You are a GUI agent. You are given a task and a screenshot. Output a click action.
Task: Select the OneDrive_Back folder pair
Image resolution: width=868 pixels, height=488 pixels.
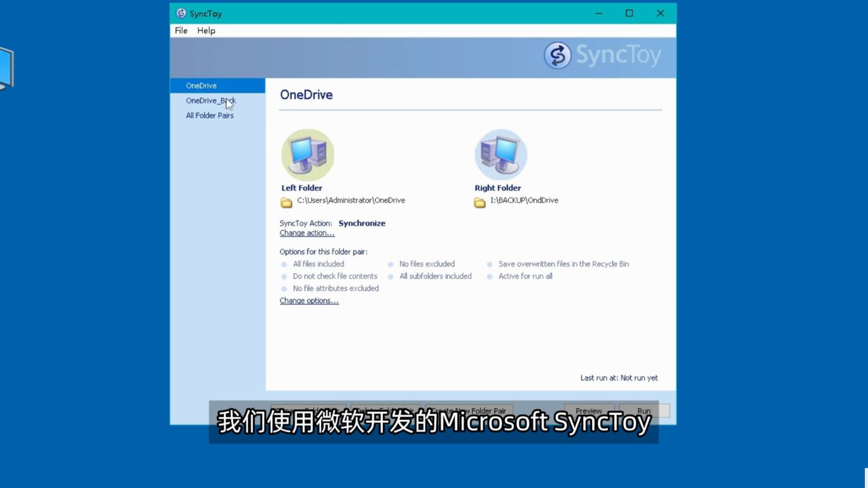[217, 100]
